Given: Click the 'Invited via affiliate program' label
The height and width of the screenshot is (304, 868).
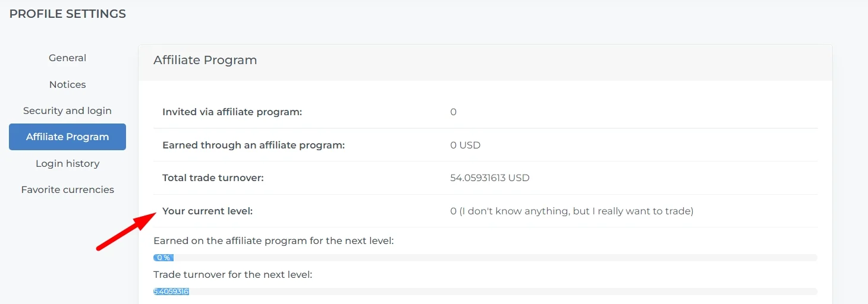Looking at the screenshot, I should click(232, 112).
